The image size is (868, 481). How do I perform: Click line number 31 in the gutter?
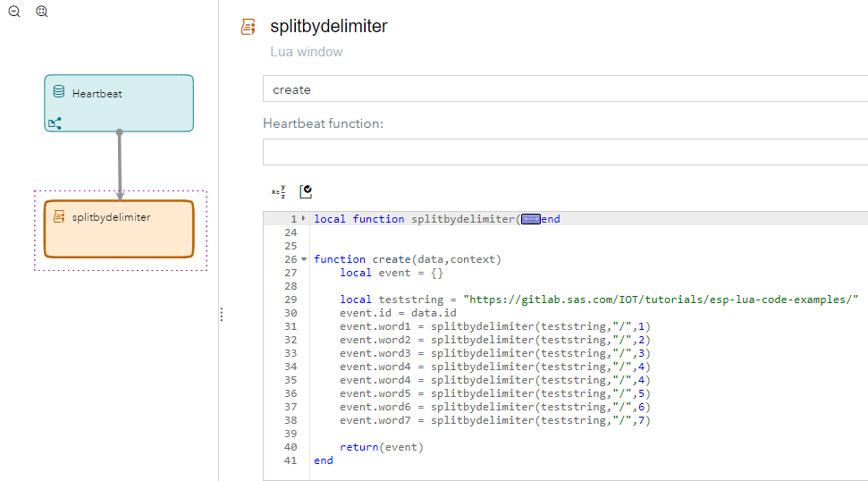coord(290,326)
